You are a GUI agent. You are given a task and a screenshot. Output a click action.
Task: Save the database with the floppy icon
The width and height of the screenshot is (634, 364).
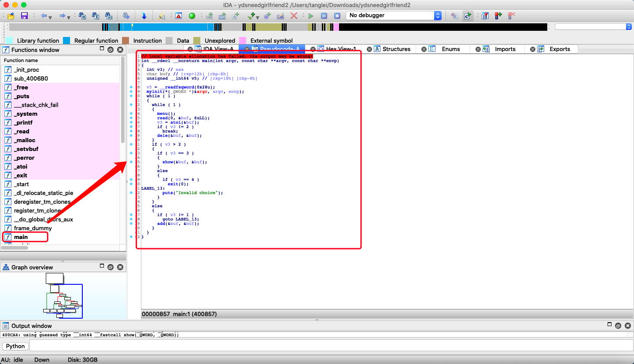[25, 16]
